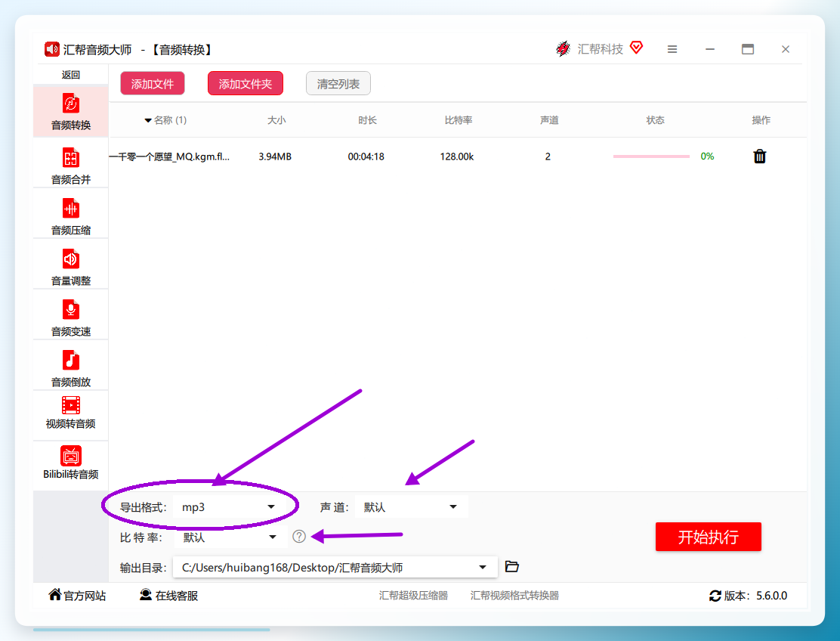
Task: Click the 比特率 column header
Action: point(458,120)
